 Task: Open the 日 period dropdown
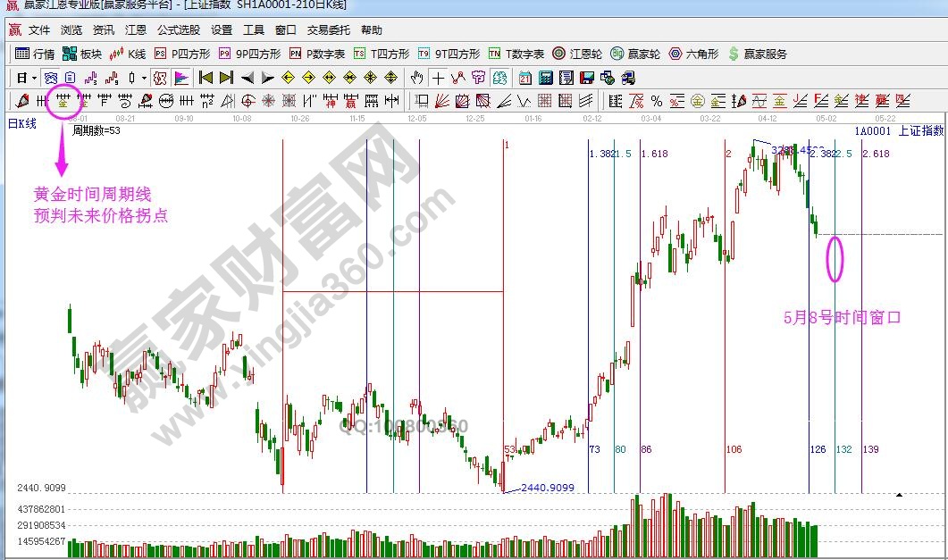27,78
